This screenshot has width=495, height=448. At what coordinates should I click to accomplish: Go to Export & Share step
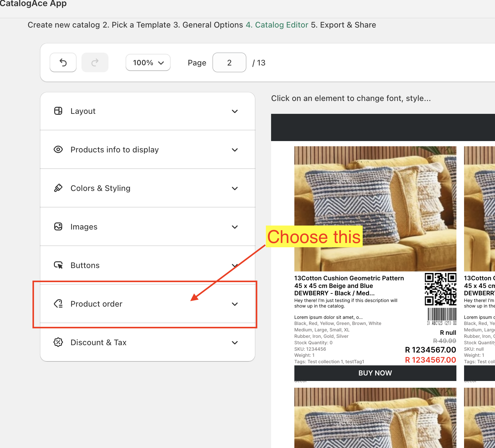pyautogui.click(x=343, y=25)
